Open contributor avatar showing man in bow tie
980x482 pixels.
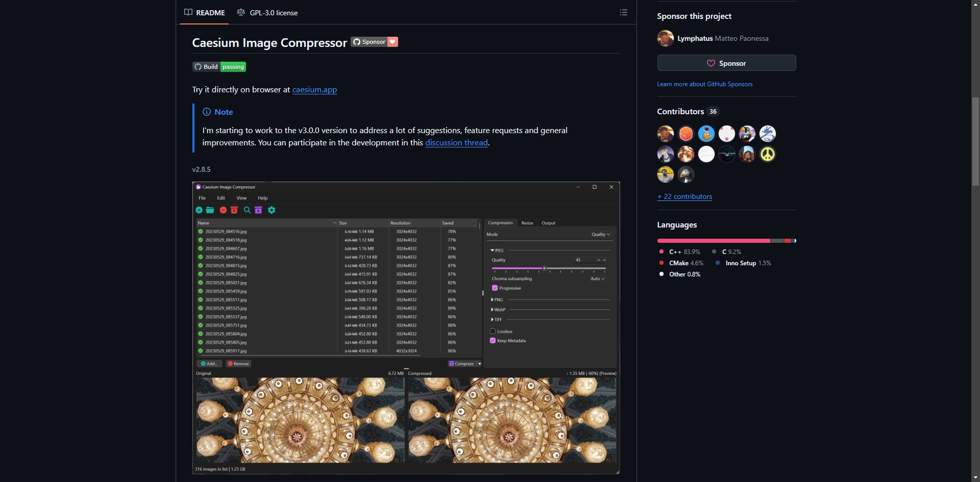tap(666, 134)
